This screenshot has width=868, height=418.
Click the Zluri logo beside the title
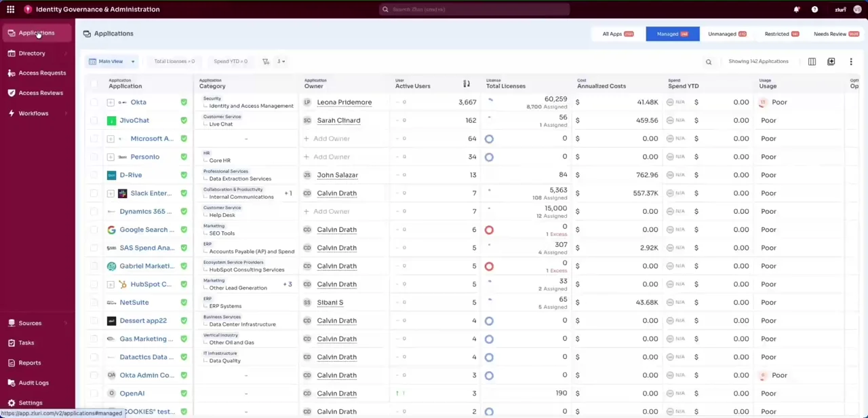[x=28, y=9]
